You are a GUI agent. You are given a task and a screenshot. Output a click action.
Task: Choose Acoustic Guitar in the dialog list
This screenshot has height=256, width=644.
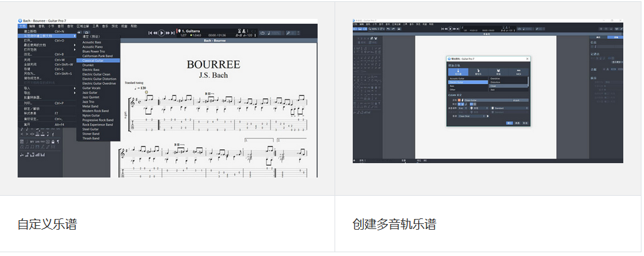[x=468, y=78]
